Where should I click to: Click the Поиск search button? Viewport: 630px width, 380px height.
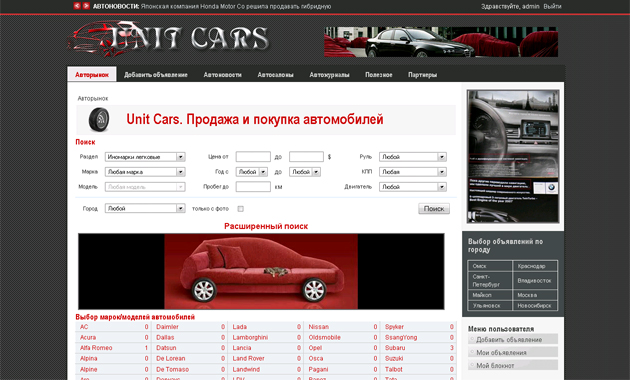pos(434,208)
